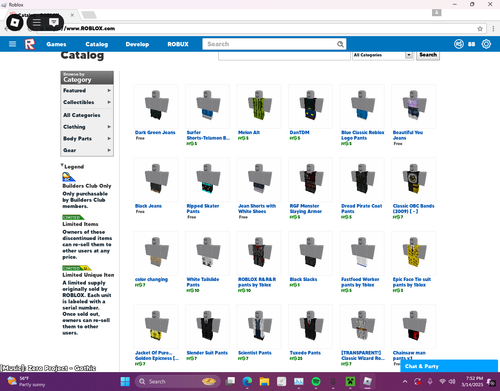
Task: Open Tuxedo Pants item link
Action: 305,353
